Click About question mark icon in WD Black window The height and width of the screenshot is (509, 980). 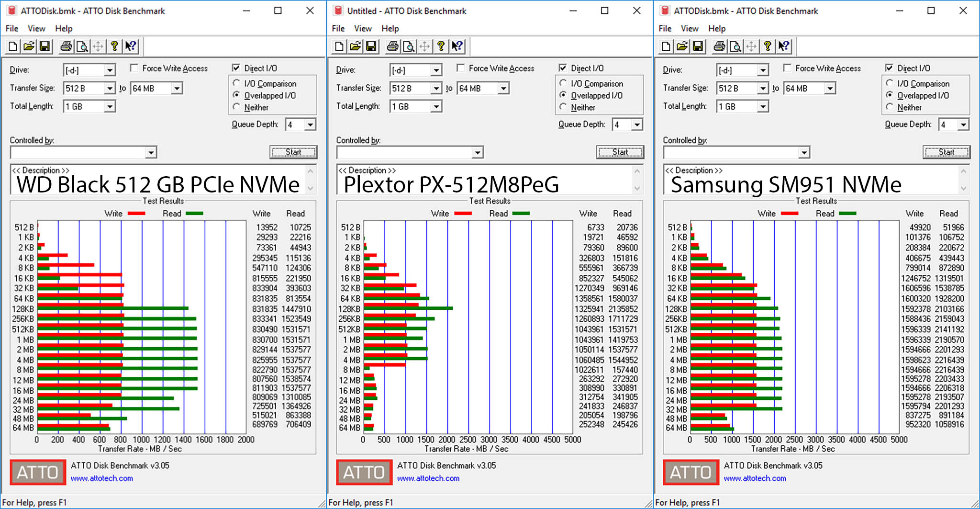coord(114,46)
